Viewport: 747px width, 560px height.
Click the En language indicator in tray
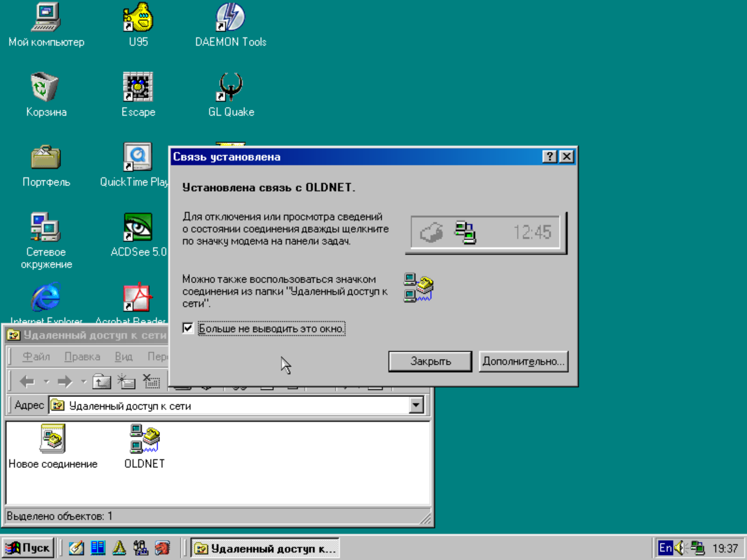(665, 548)
